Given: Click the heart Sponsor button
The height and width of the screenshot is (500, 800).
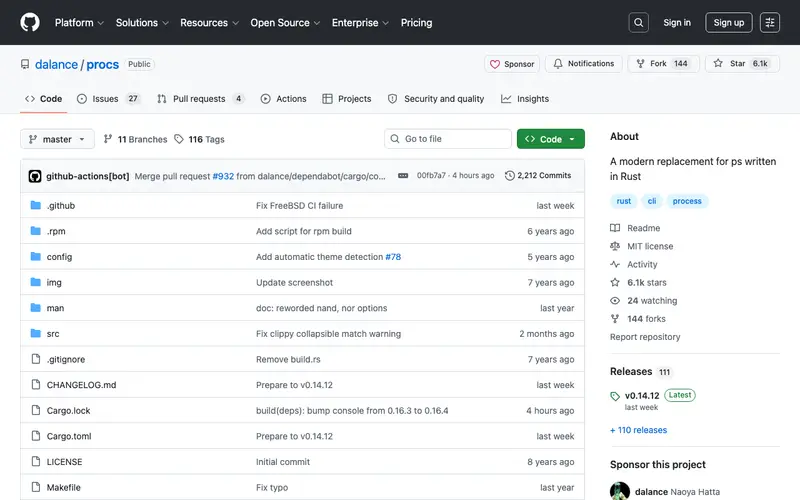Looking at the screenshot, I should coord(512,64).
